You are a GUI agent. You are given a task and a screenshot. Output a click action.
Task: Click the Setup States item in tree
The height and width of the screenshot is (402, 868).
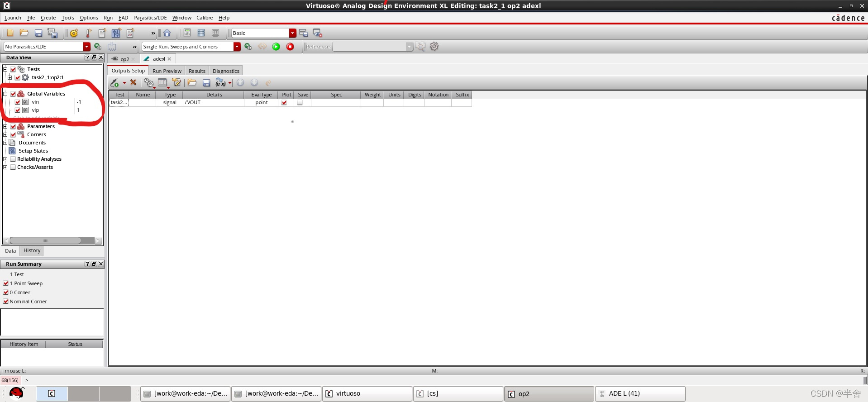(x=33, y=151)
